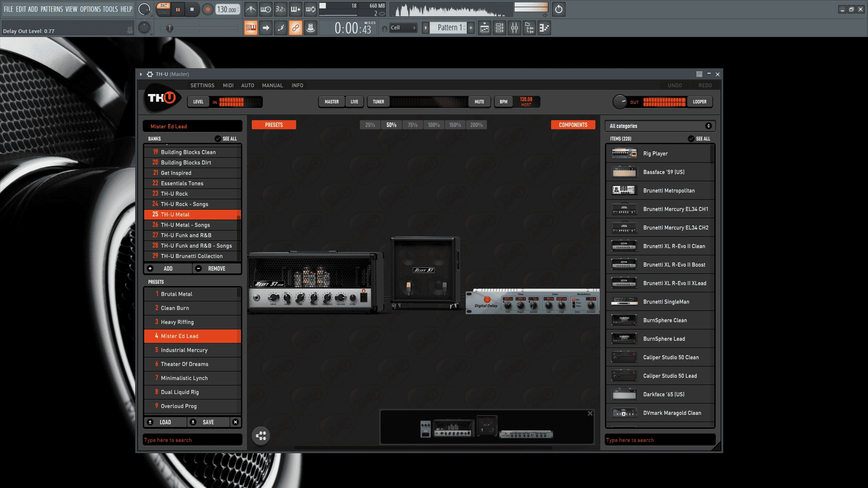
Task: Toggle countdown before recording icon
Action: click(x=281, y=9)
